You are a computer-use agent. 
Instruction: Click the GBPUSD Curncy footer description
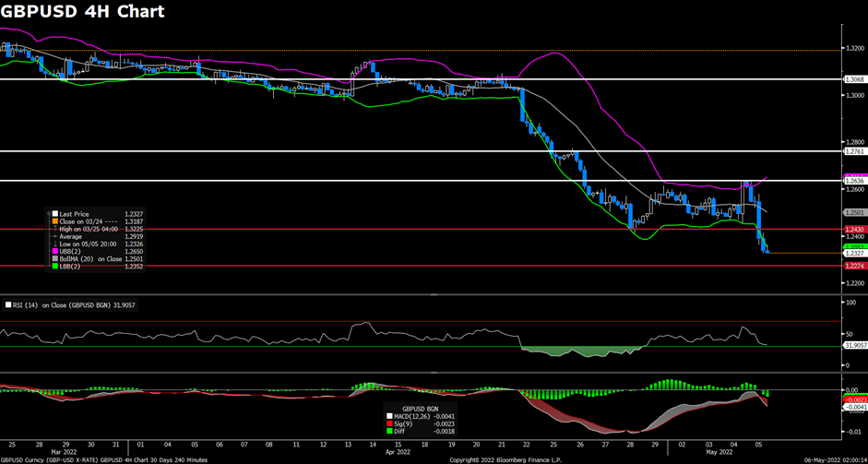103,460
